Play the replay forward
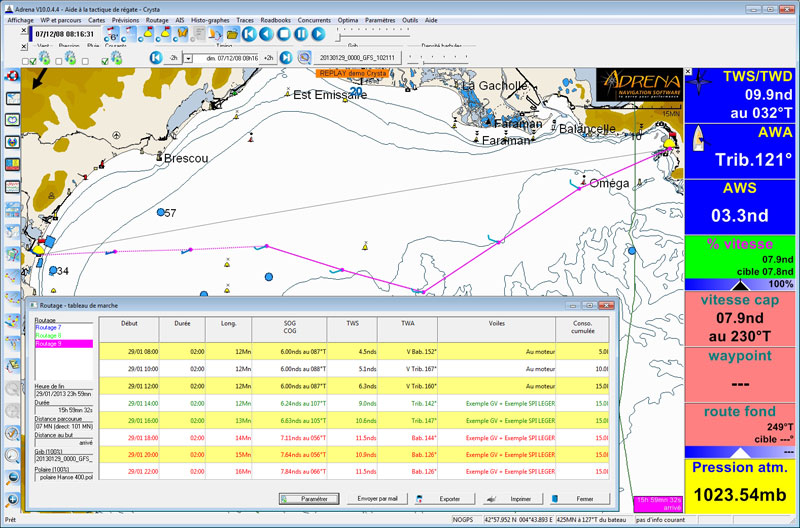This screenshot has height=528, width=800. click(x=318, y=34)
